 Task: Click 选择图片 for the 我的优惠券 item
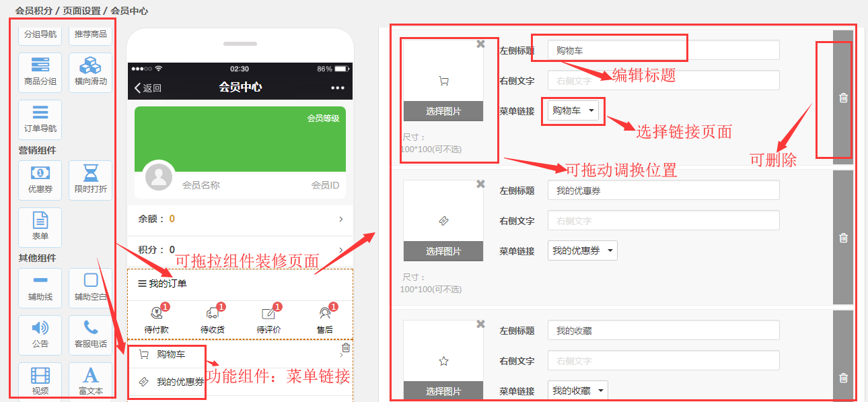(x=443, y=251)
